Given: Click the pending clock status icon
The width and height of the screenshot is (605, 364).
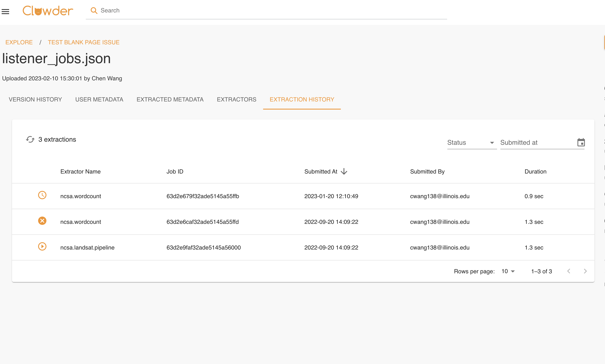Looking at the screenshot, I should click(x=42, y=195).
